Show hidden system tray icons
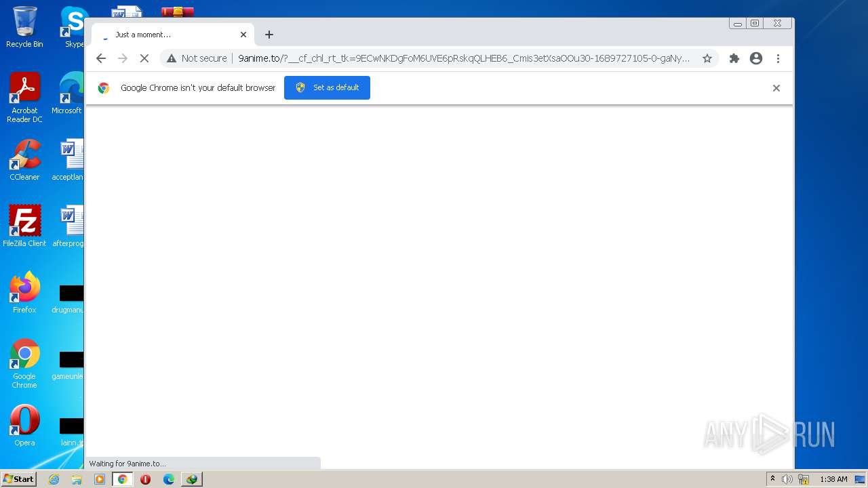The image size is (868, 488). 772,479
